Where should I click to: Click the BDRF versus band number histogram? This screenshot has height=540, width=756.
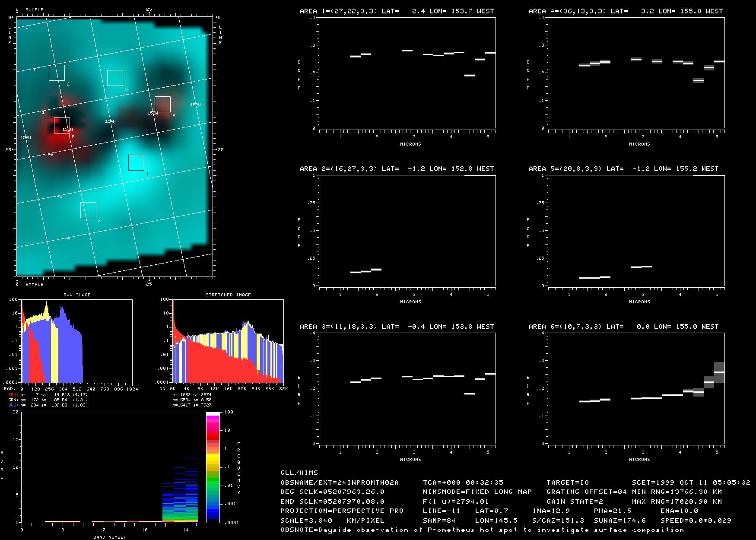pyautogui.click(x=109, y=467)
